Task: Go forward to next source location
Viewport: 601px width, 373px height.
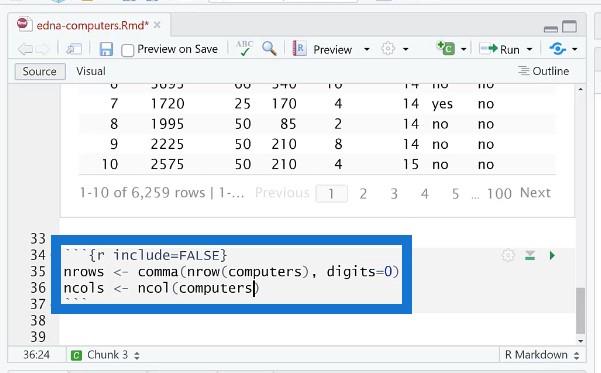Action: point(42,49)
